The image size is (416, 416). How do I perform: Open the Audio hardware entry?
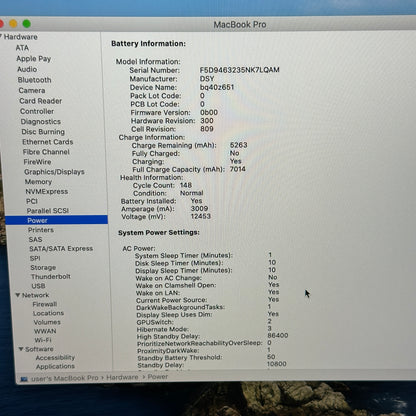click(x=27, y=69)
